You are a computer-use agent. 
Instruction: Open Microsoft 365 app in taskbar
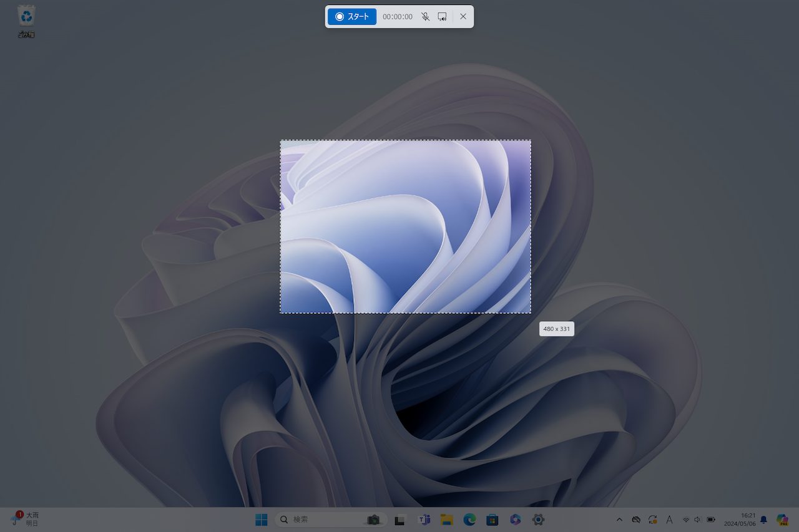[x=515, y=520]
